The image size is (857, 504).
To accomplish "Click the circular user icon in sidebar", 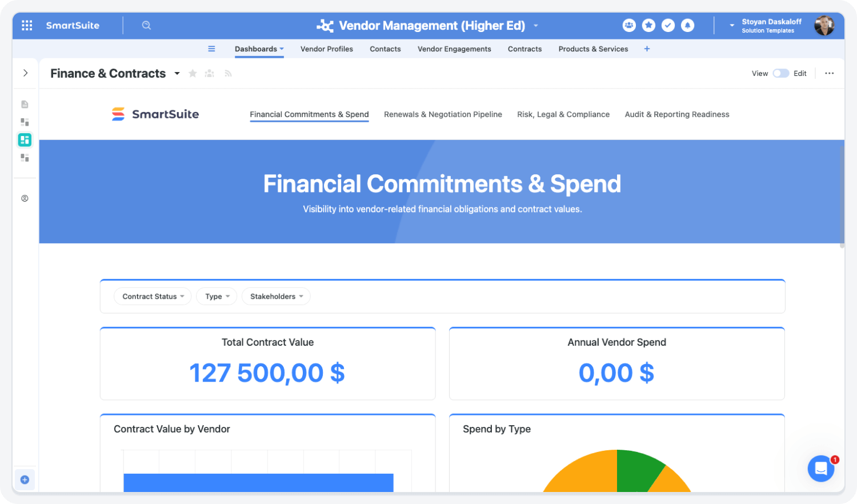I will click(x=25, y=198).
